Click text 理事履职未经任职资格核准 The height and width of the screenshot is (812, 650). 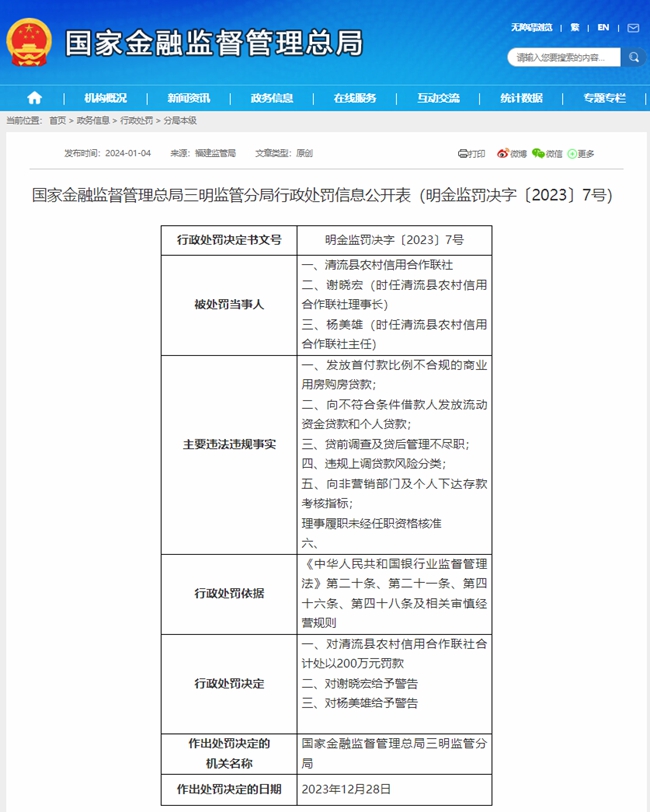coord(371,524)
